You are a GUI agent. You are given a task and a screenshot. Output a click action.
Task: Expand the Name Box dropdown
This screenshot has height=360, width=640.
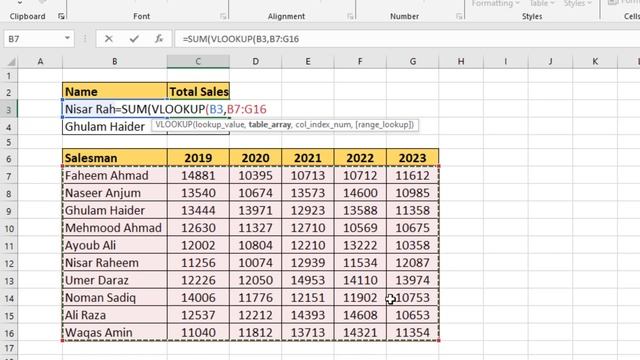click(x=67, y=39)
